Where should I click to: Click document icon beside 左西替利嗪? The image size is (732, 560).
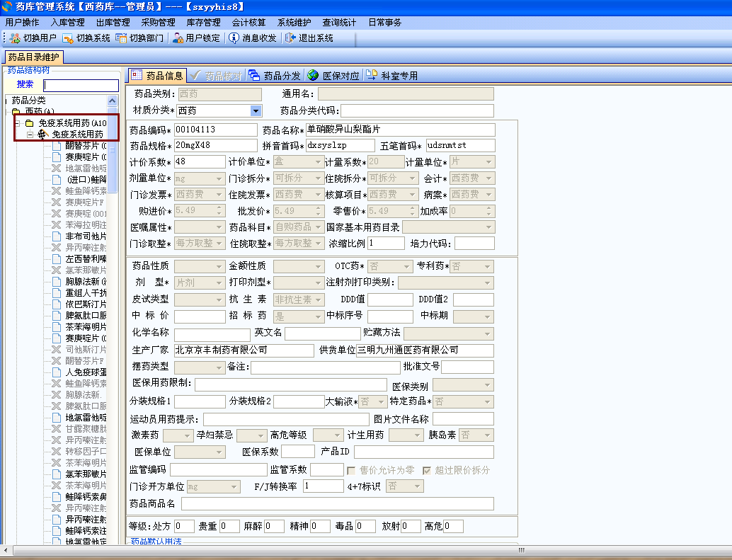(x=57, y=258)
